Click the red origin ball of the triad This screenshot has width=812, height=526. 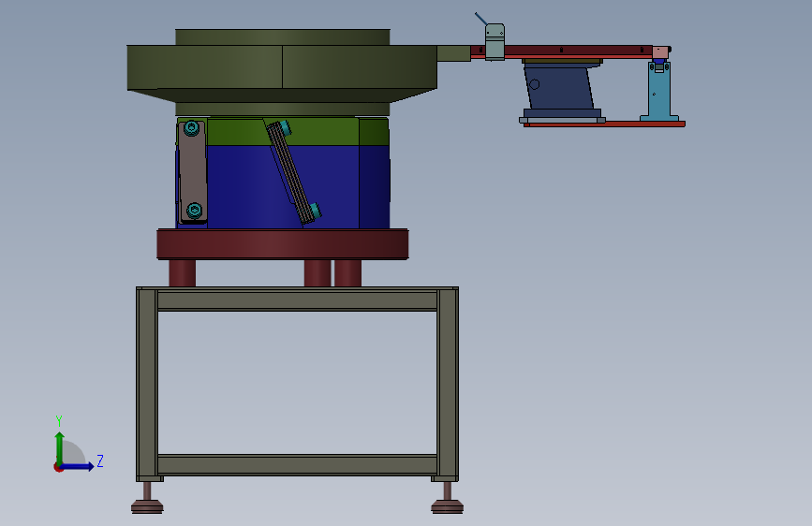click(58, 467)
